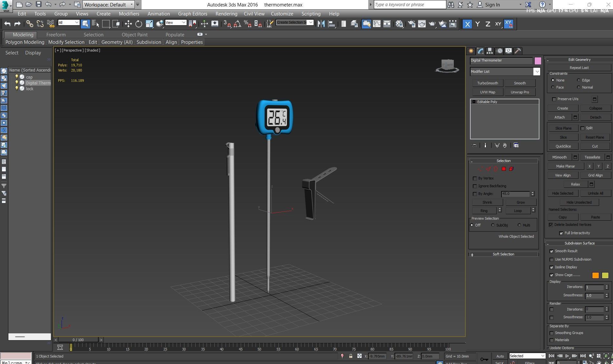The height and width of the screenshot is (364, 613).
Task: Switch to the Freeform ribbon tab
Action: pyautogui.click(x=56, y=34)
